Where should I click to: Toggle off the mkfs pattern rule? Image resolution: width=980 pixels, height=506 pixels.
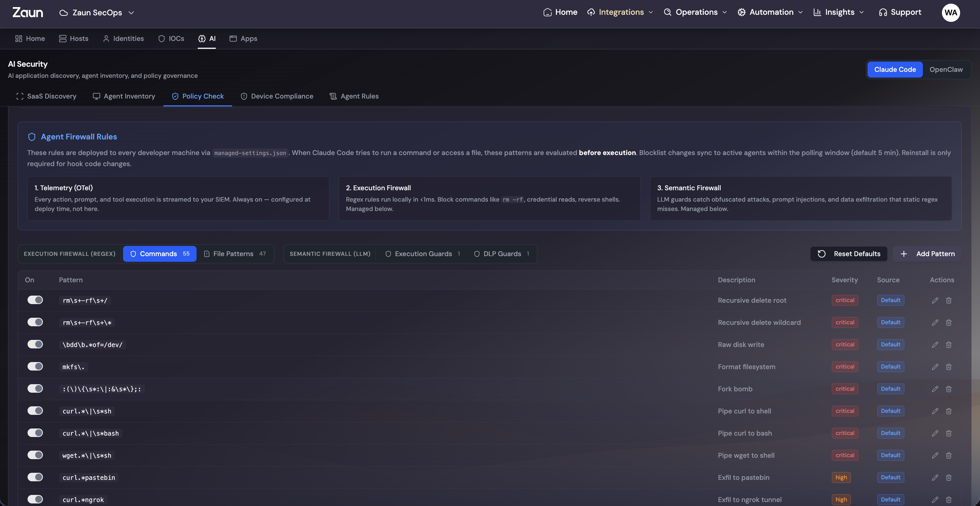coord(35,367)
